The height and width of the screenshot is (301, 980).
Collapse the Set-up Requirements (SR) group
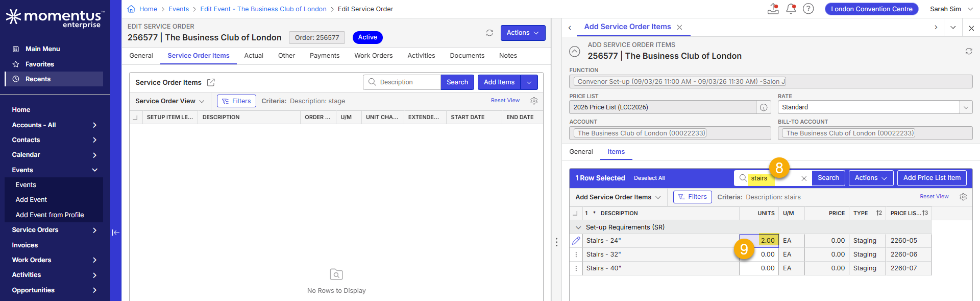click(578, 227)
